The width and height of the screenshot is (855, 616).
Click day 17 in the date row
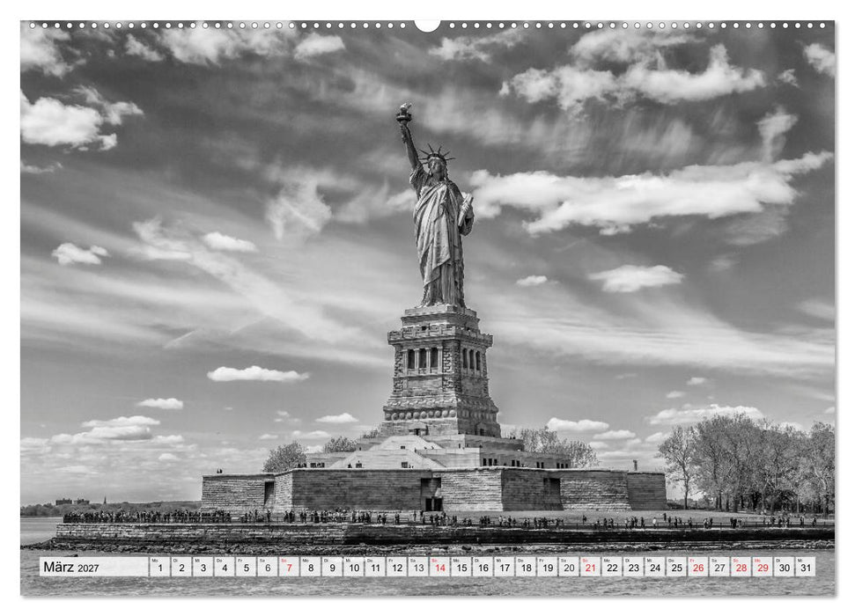(x=505, y=567)
